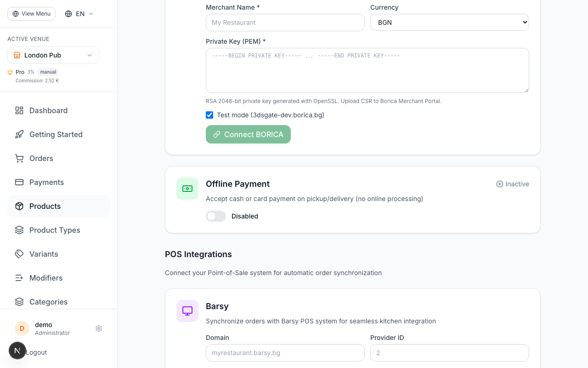Click the Inactive status icon for Offline Payment
This screenshot has width=588, height=368.
click(499, 184)
